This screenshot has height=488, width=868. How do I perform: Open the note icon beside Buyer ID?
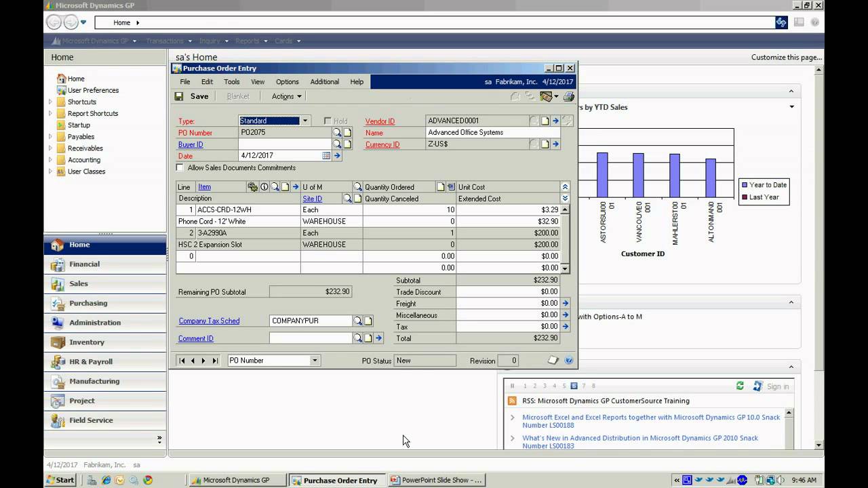click(348, 144)
